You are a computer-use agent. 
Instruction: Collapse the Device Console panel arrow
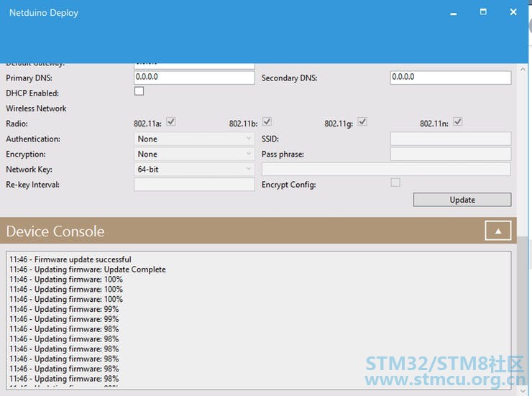coord(497,231)
